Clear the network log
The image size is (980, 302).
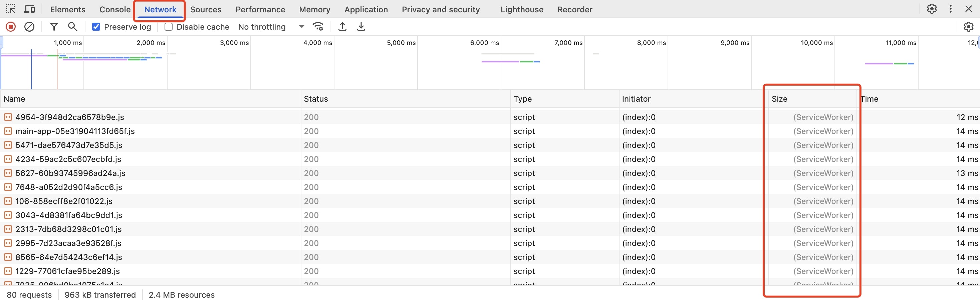click(x=29, y=27)
